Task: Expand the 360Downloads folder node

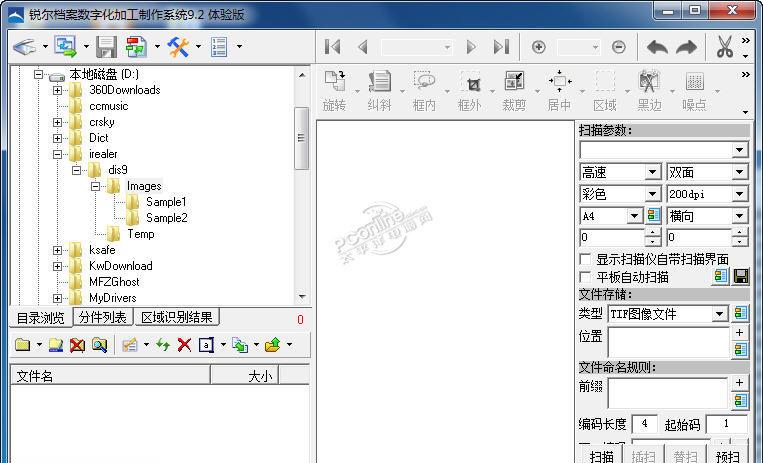Action: [x=57, y=90]
